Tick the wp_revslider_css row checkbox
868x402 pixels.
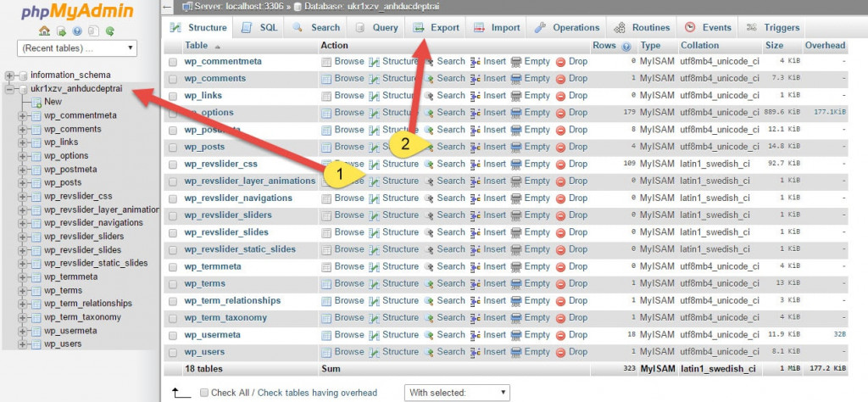point(173,165)
